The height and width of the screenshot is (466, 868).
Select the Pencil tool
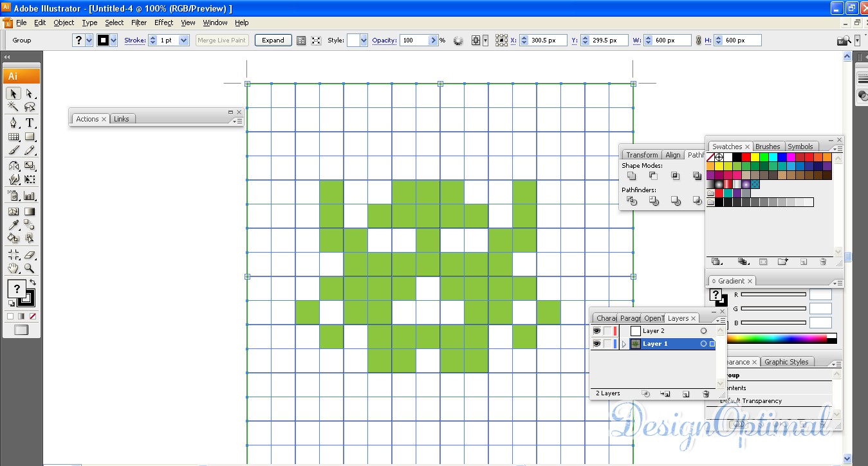click(30, 150)
